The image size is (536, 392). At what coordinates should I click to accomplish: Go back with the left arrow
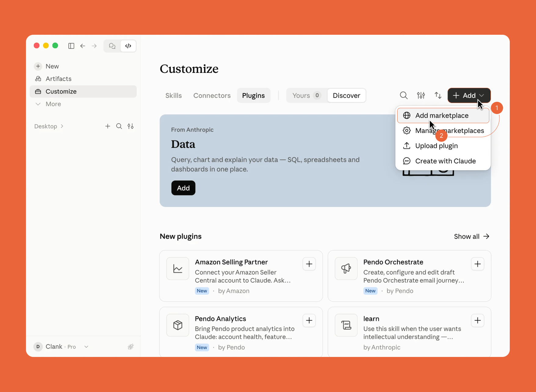point(83,46)
